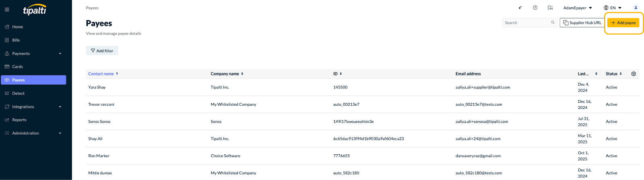Click the search magnifier icon

pyautogui.click(x=553, y=22)
